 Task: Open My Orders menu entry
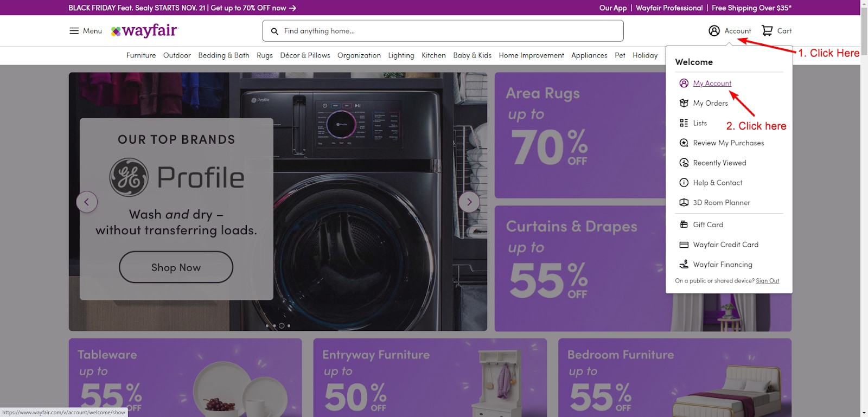point(711,103)
